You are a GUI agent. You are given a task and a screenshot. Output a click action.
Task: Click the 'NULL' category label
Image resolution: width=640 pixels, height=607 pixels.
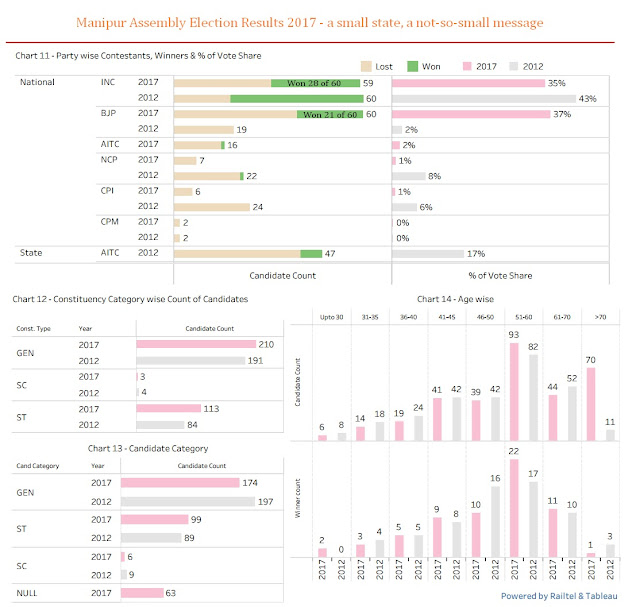click(x=27, y=593)
